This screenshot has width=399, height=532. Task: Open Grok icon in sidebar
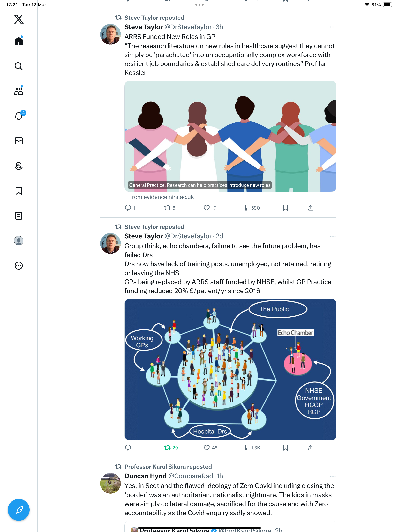(19, 166)
